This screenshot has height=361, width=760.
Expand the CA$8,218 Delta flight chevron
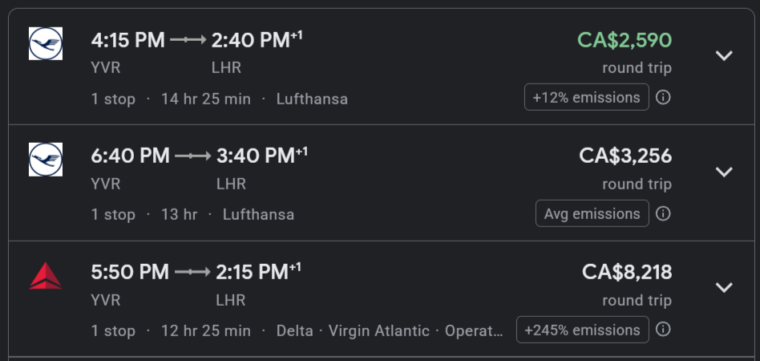724,287
